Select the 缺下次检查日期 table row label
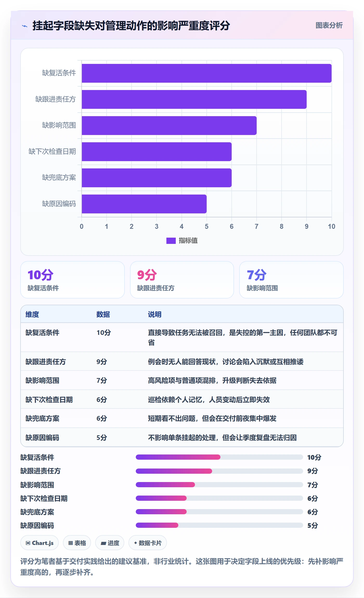Screen dimensions: 364x598 pos(49,400)
